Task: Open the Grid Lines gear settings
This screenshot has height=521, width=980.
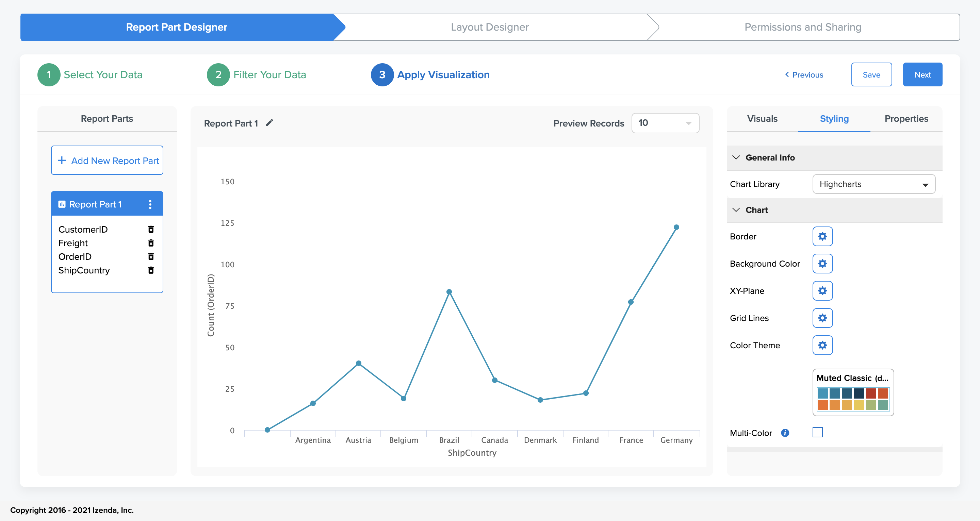Action: (822, 318)
